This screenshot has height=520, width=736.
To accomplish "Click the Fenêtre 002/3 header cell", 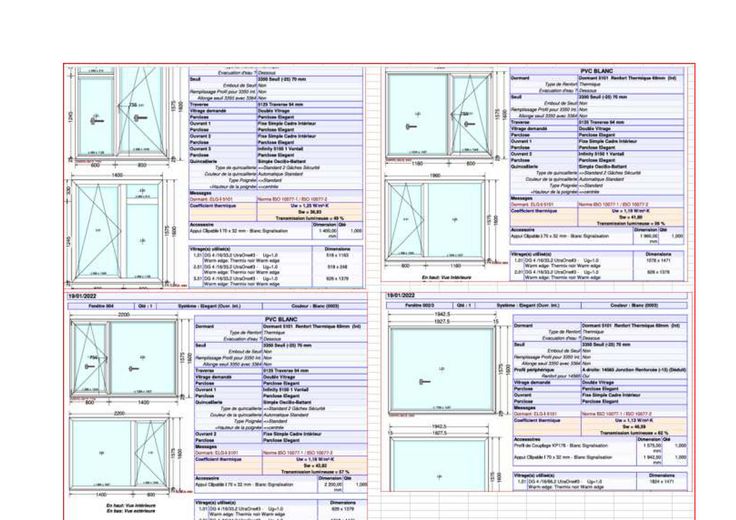I will pos(415,304).
